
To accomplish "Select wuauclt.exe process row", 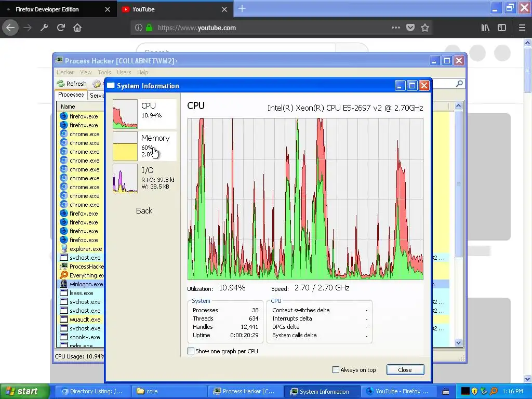I will [x=81, y=320].
